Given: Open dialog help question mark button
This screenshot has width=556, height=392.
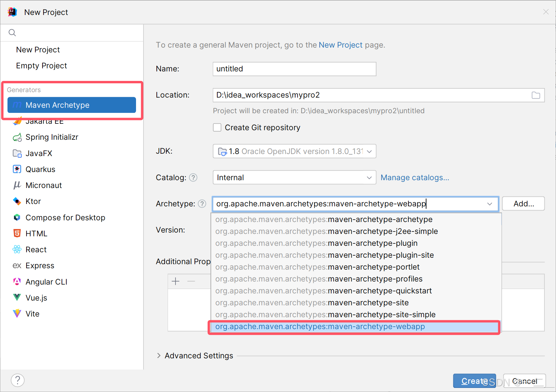Looking at the screenshot, I should pyautogui.click(x=18, y=380).
